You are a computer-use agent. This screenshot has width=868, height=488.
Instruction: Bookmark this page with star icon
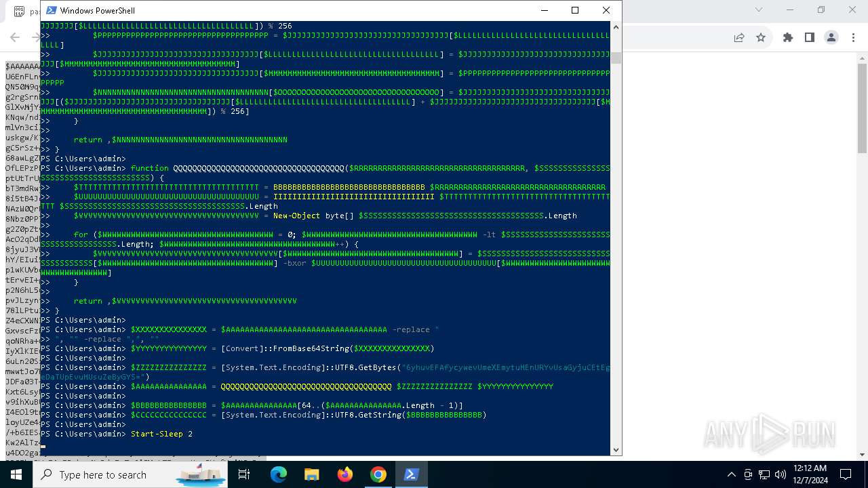click(761, 38)
